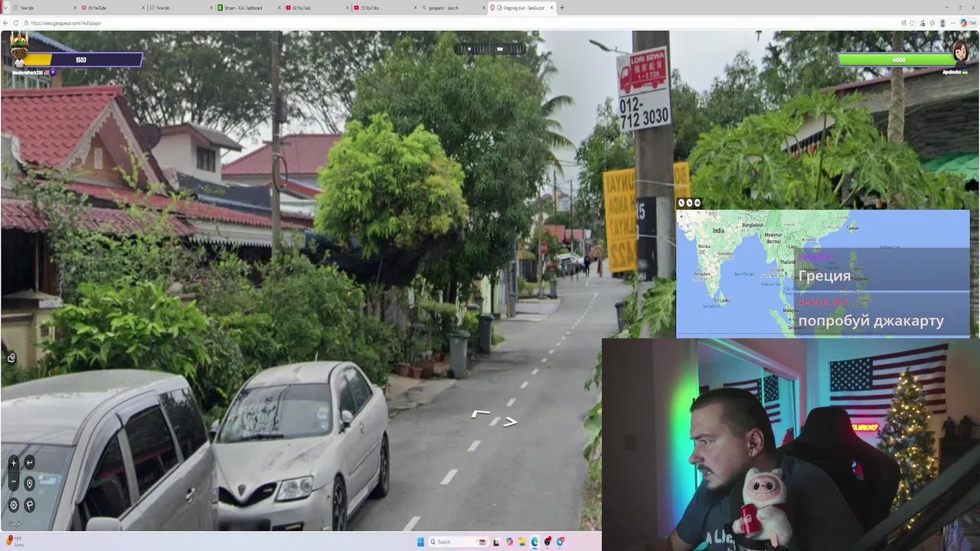Zoom out with the minus button

[x=13, y=482]
